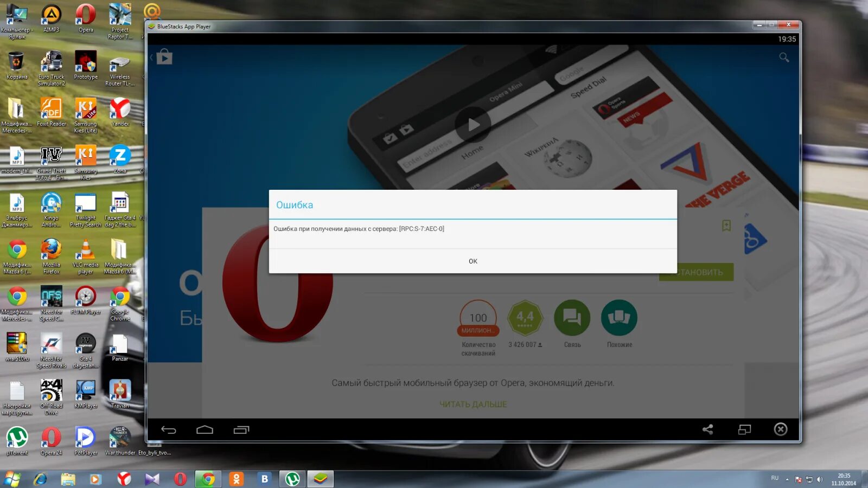The width and height of the screenshot is (868, 488).
Task: Open Off-Road Drive shortcut
Action: pyautogui.click(x=52, y=397)
